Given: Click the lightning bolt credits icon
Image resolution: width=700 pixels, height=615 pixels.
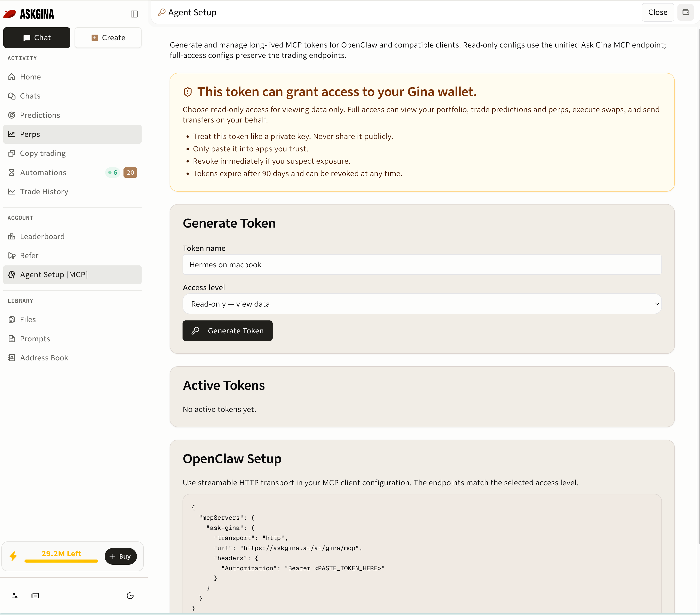Looking at the screenshot, I should point(13,556).
